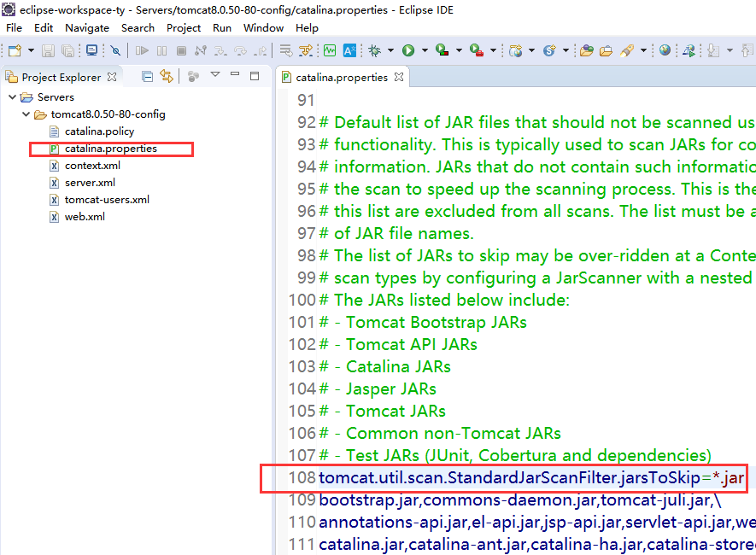Open the Edit menu
The width and height of the screenshot is (756, 555).
point(44,28)
